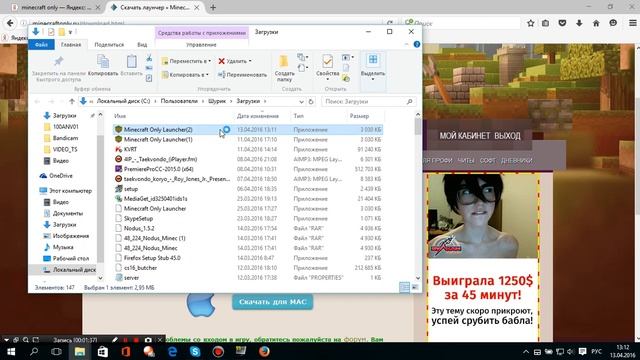The image size is (640, 360).
Task: Open Документы in the navigation pane
Action: coord(67,213)
